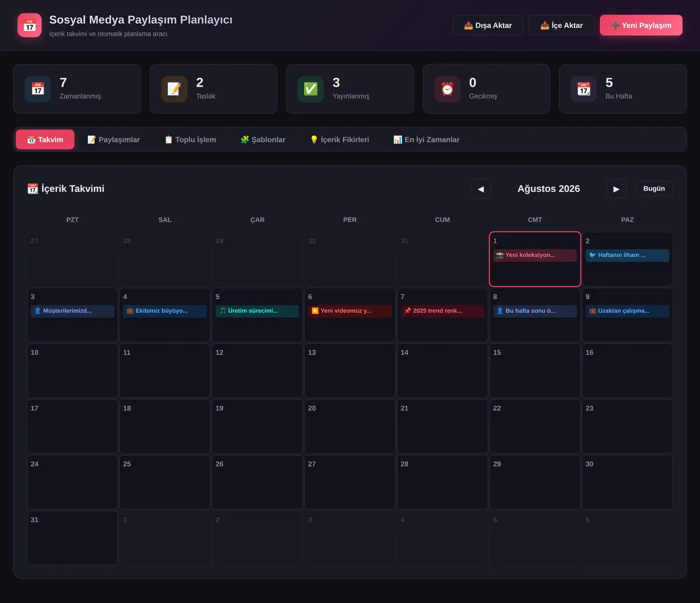Open the İçerik Fikirleri tab
Viewport: 700px width, 603px height.
339,139
